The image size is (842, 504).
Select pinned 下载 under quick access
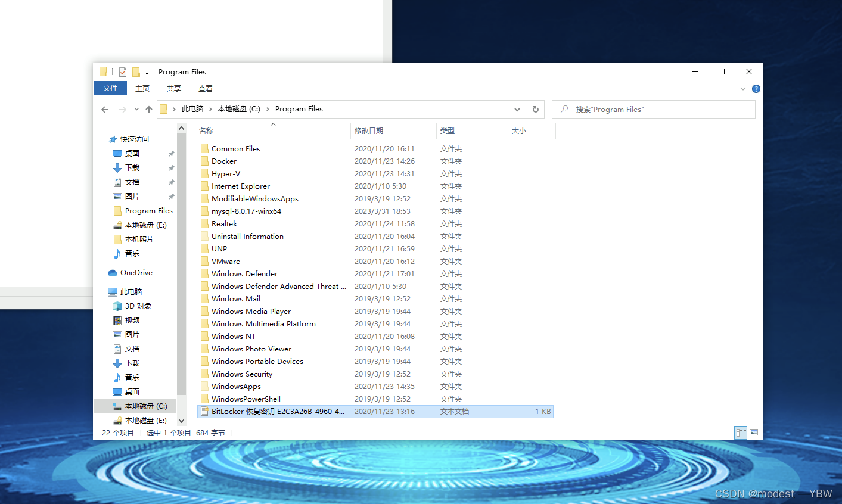132,167
